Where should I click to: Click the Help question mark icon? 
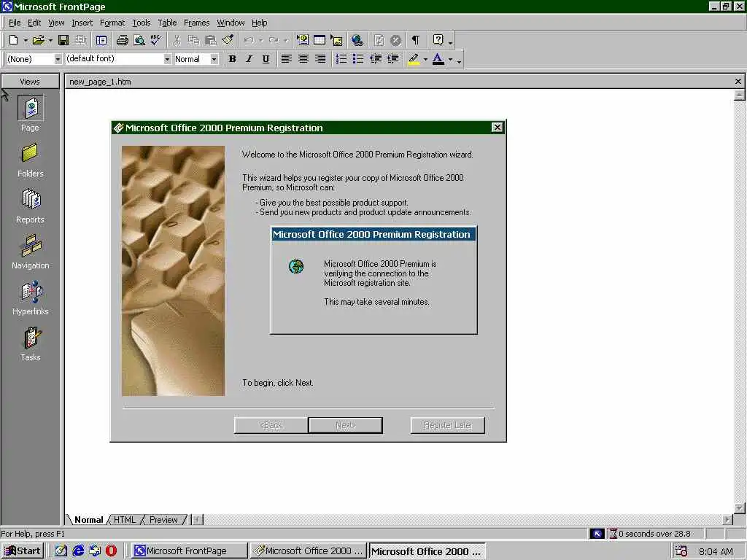[438, 41]
